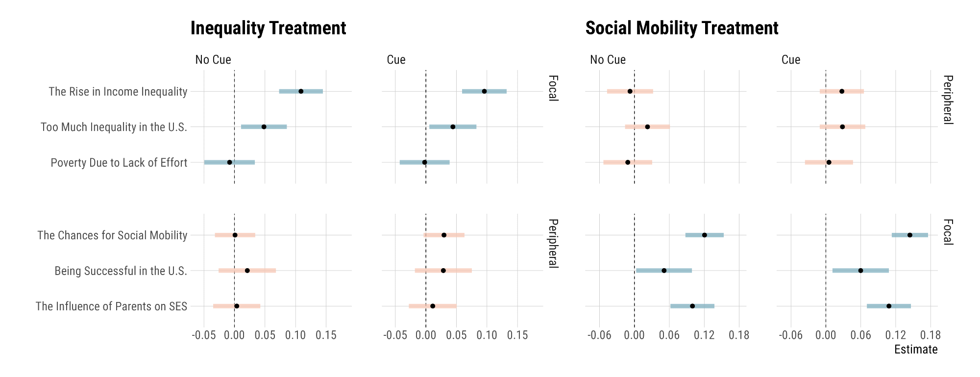
Task: Click the 'Cue' label under Inequality Treatment
Action: [x=396, y=60]
